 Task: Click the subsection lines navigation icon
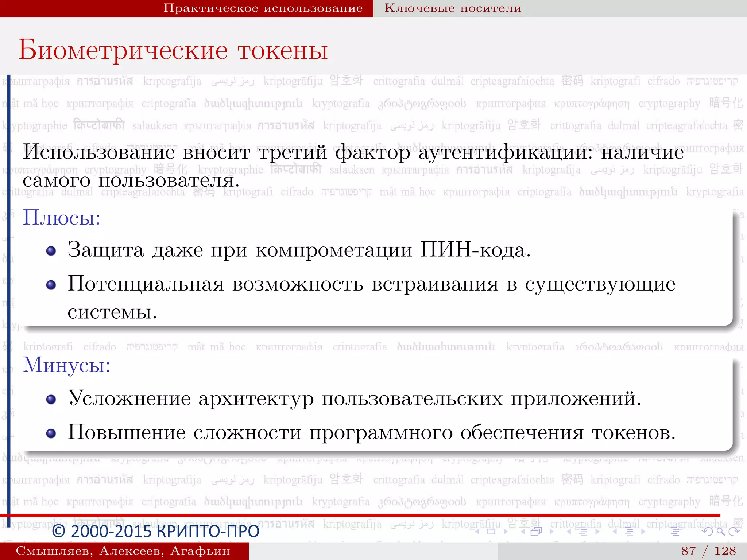pyautogui.click(x=583, y=532)
